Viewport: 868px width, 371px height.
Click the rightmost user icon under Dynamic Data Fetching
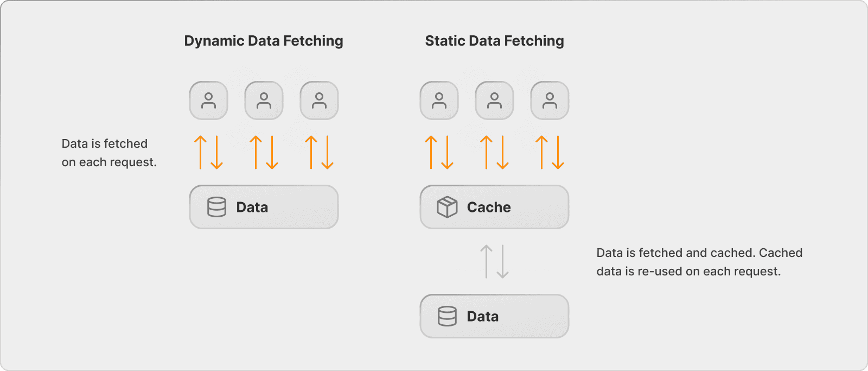point(320,100)
